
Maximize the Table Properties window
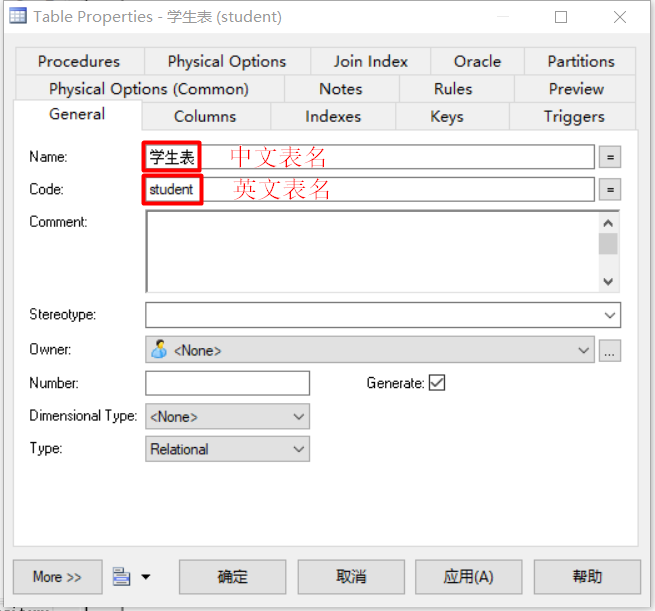click(561, 17)
